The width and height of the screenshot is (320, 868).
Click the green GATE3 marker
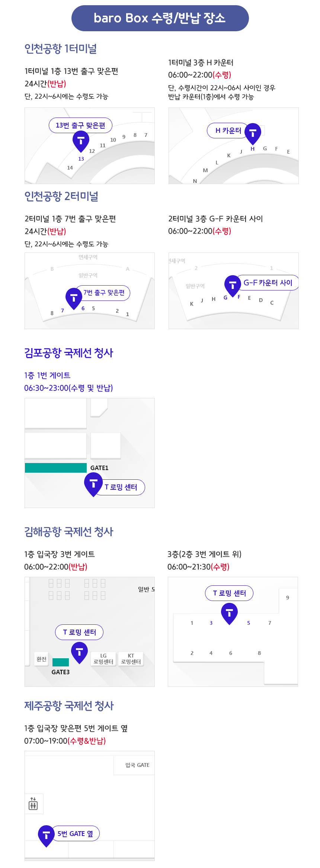[x=61, y=662]
